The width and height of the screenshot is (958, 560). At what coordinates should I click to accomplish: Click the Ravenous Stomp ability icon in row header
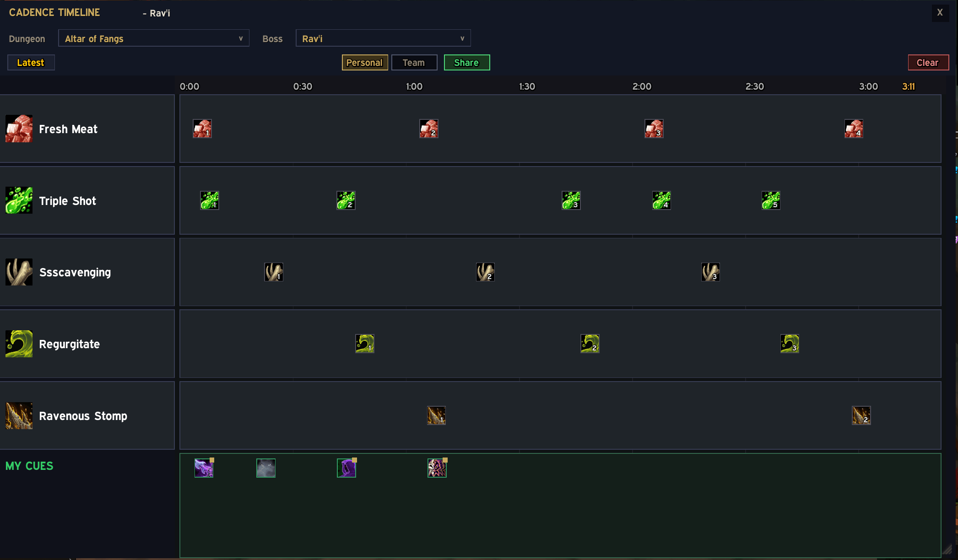[19, 415]
